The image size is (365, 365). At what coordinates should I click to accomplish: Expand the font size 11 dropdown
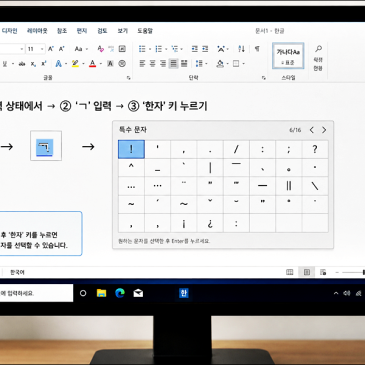click(x=42, y=49)
